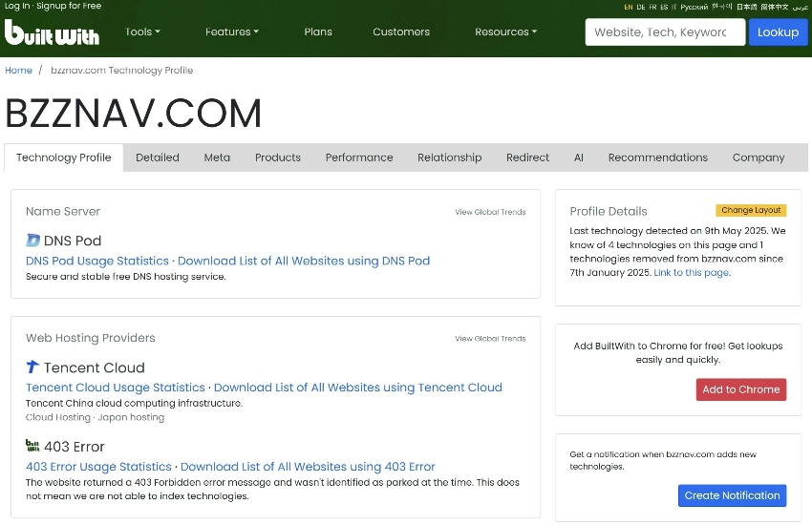The width and height of the screenshot is (812, 525).
Task: Click Link to this page
Action: click(x=692, y=273)
